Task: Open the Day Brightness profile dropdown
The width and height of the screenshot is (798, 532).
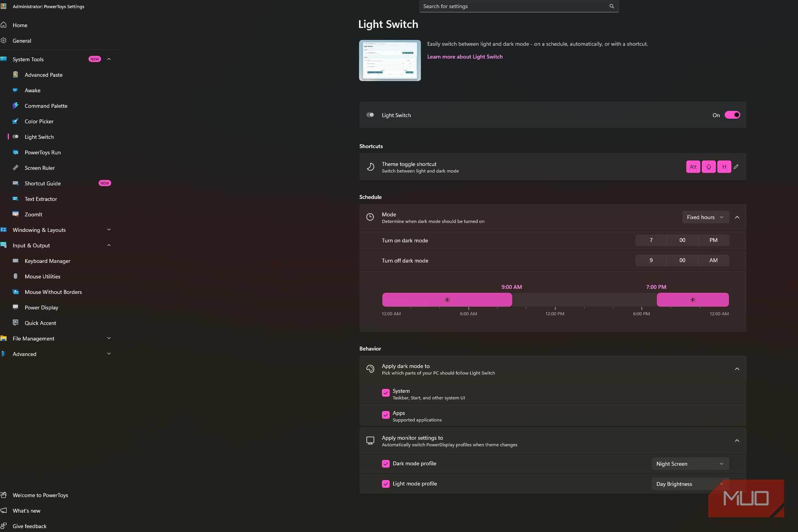Action: tap(690, 484)
